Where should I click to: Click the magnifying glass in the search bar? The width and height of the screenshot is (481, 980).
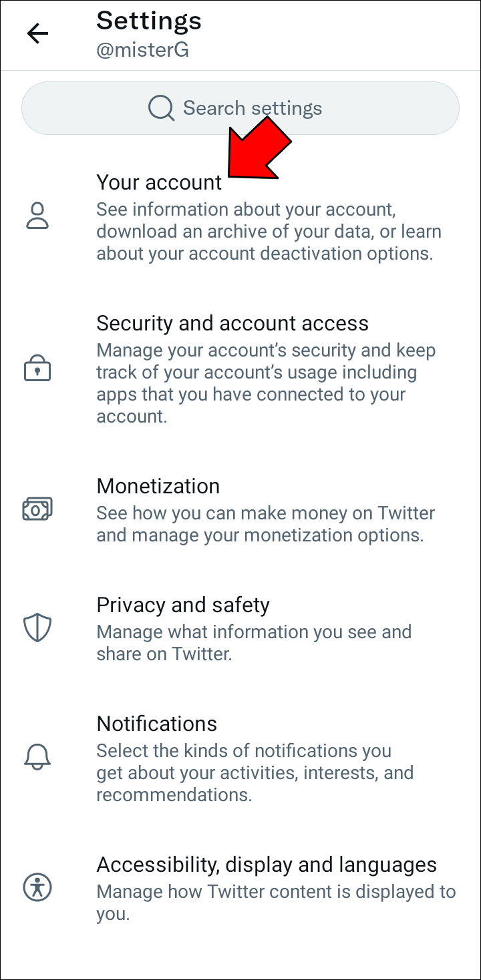click(x=160, y=107)
